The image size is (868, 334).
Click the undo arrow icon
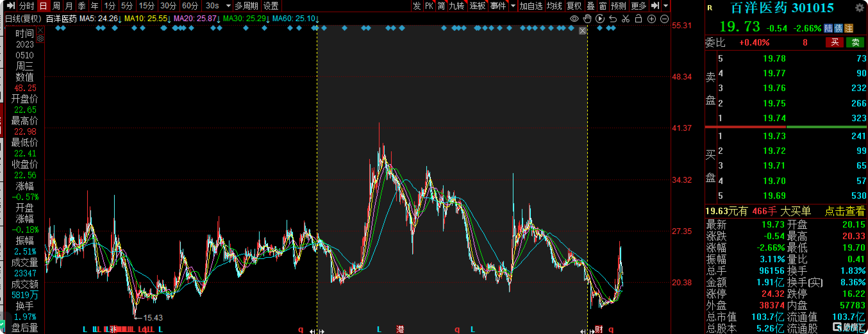point(613,19)
